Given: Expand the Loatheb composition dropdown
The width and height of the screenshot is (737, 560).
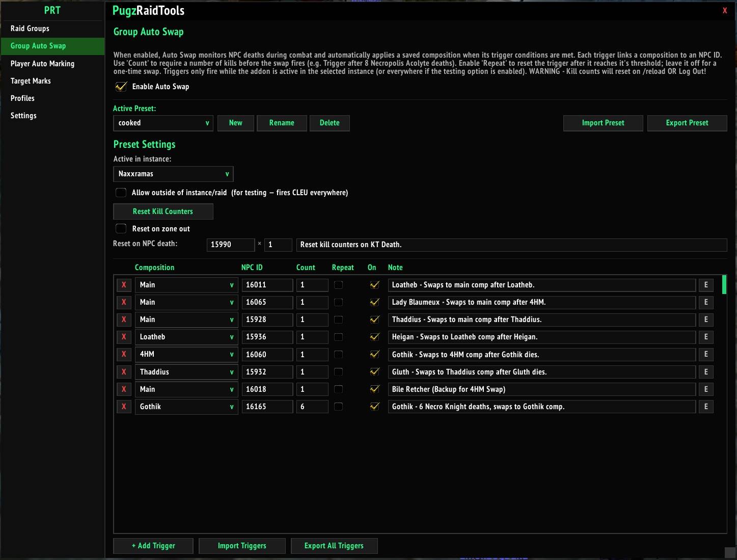Looking at the screenshot, I should coord(186,337).
